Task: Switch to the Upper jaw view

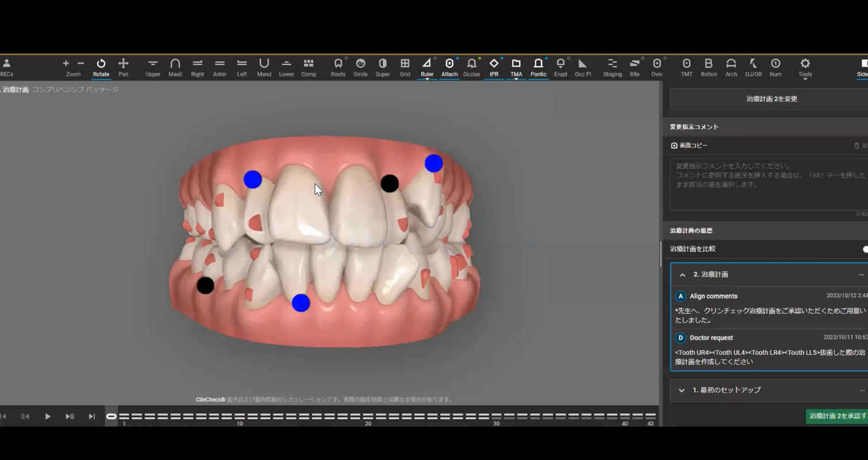Action: pyautogui.click(x=153, y=67)
